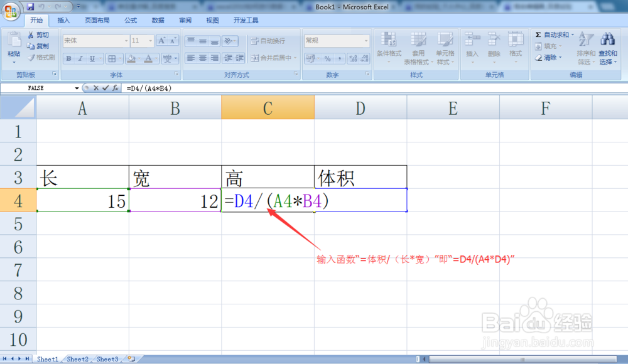This screenshot has height=364, width=628.
Task: Align text left
Action: coord(191,58)
